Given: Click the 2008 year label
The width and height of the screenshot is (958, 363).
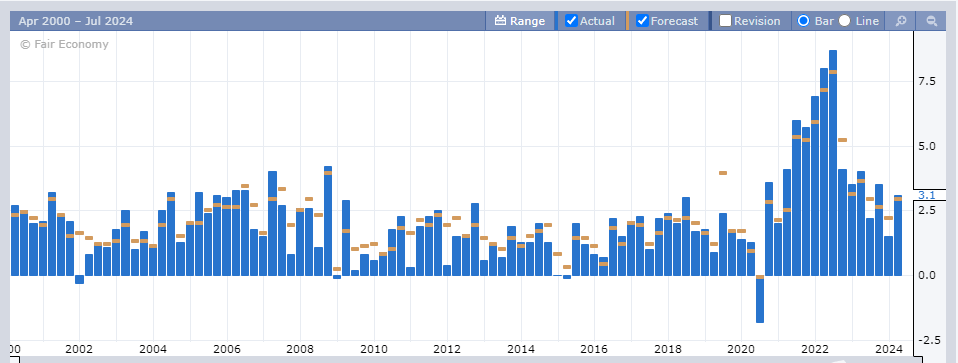Looking at the screenshot, I should (300, 350).
